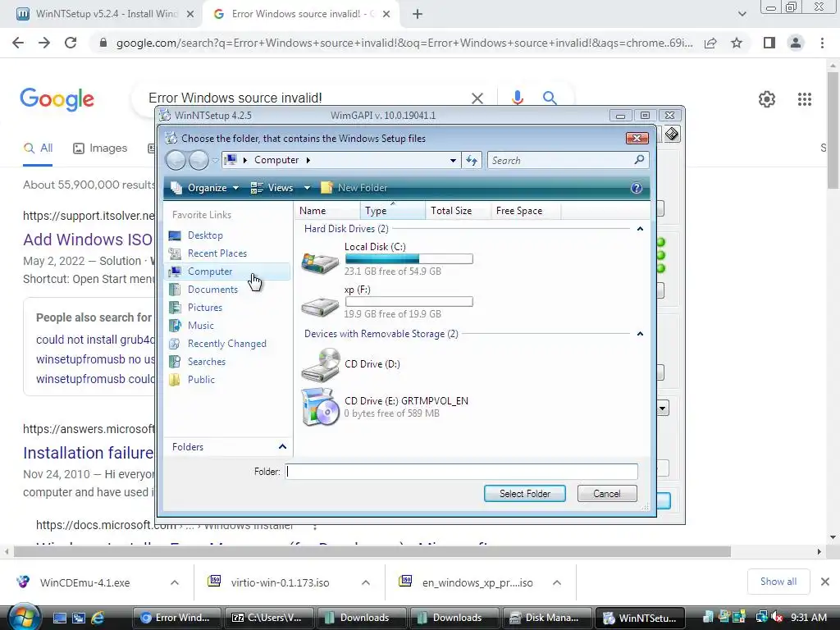Open Chrome profile avatar
Screen dimensions: 840x630
click(x=796, y=43)
